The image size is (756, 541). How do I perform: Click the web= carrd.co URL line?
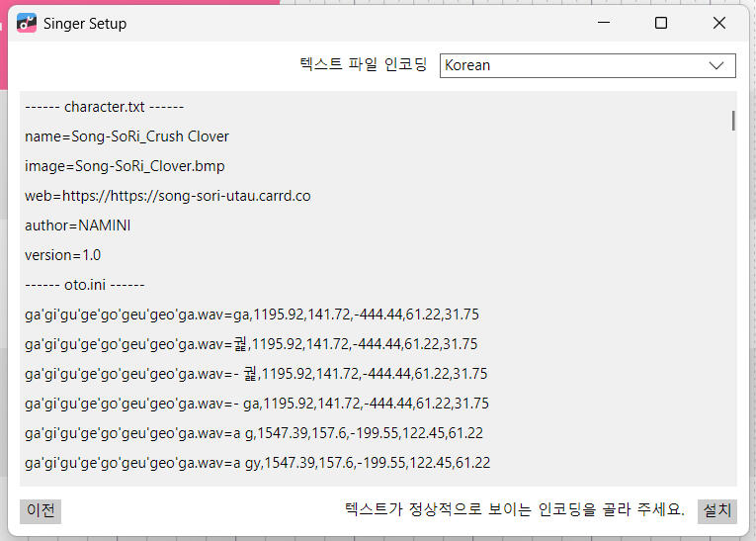coord(167,196)
